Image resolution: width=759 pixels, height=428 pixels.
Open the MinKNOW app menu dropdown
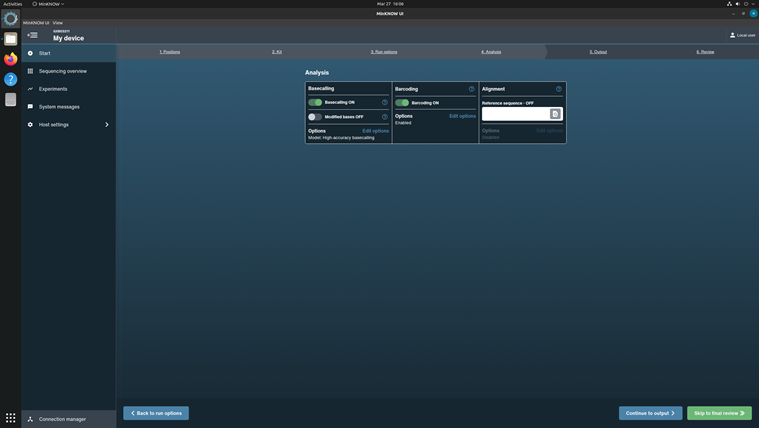coord(48,4)
